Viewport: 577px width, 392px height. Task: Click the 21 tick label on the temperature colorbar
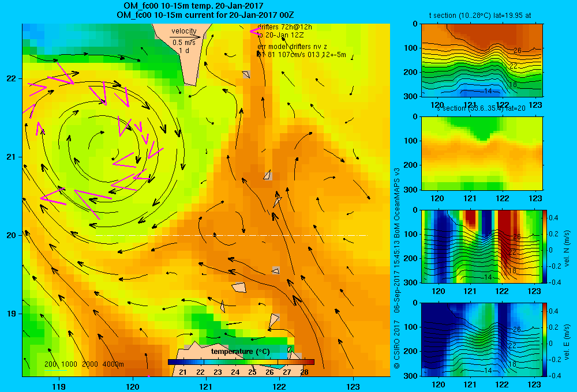pos(183,372)
